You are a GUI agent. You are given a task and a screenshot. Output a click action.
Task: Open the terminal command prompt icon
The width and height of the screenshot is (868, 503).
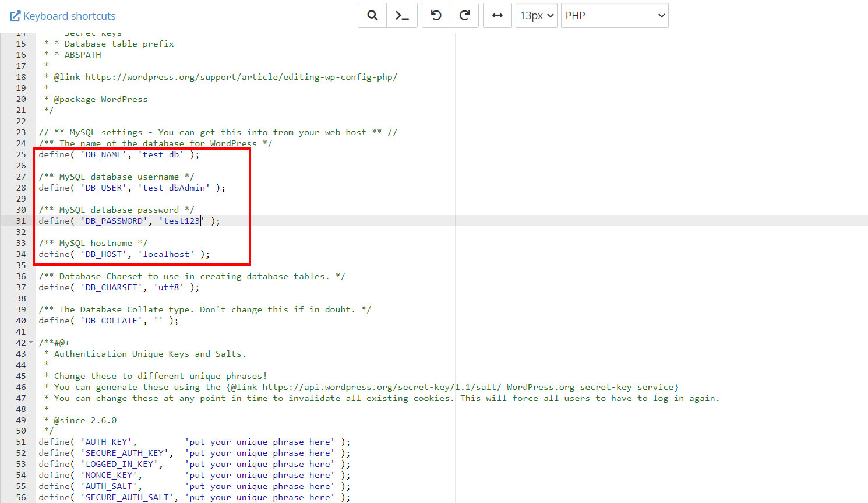point(402,16)
